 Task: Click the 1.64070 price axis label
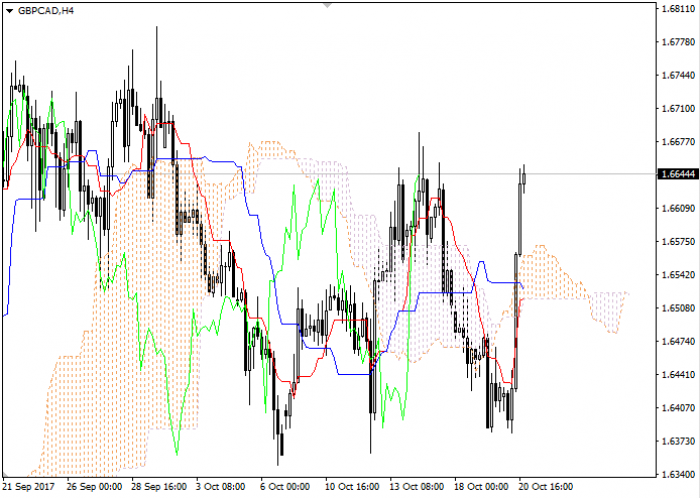[679, 407]
